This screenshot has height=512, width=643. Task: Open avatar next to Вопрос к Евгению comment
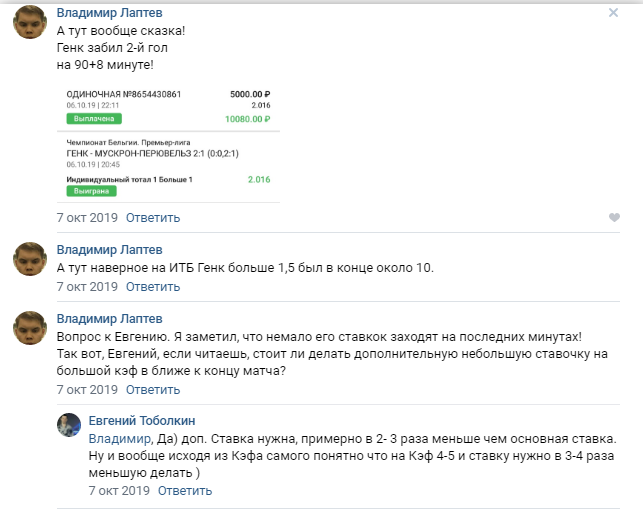[x=30, y=328]
